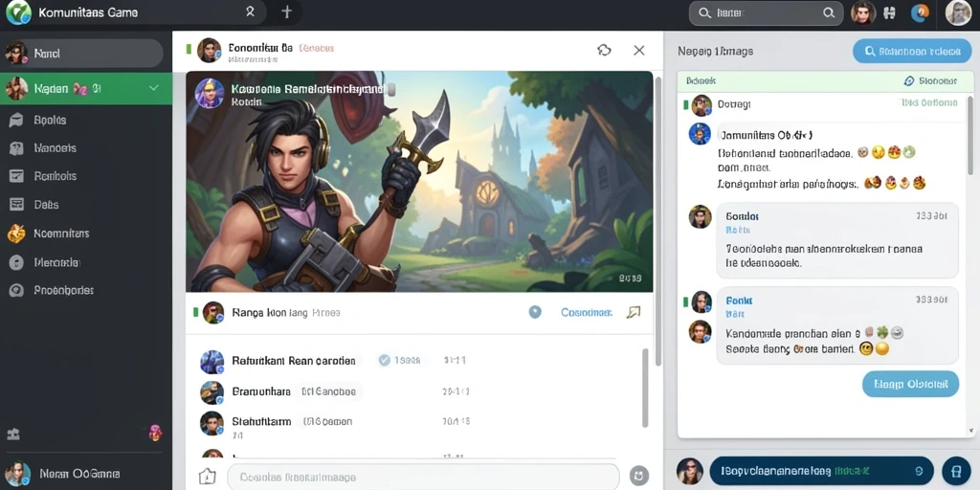Open the orange notification icon in header
This screenshot has height=490, width=980.
click(x=921, y=12)
